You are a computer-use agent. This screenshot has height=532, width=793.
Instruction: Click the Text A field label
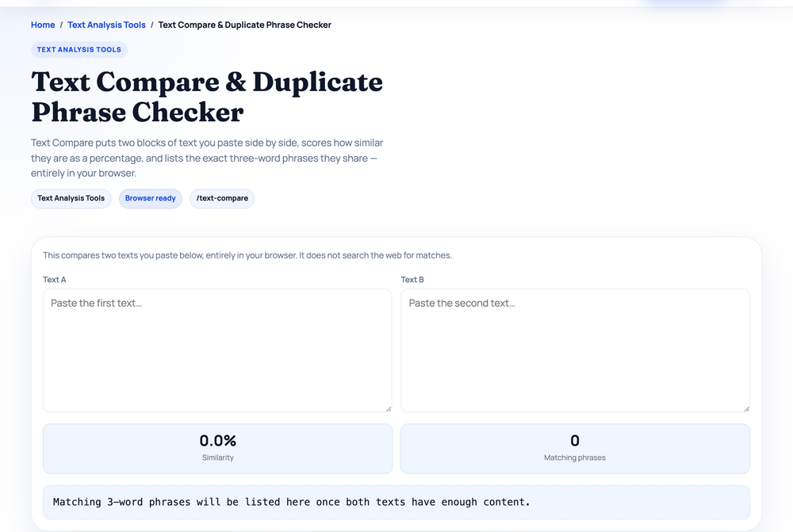54,280
